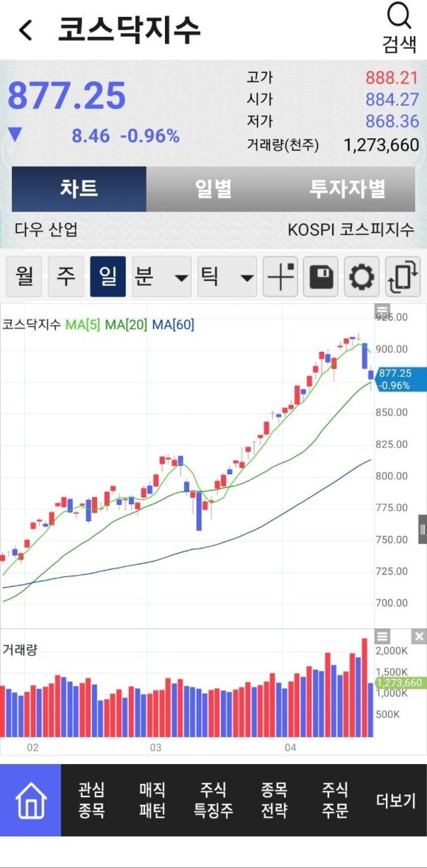Open search via magnifier icon

[399, 17]
